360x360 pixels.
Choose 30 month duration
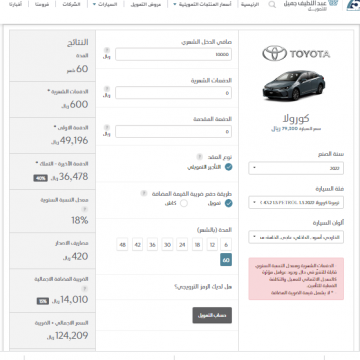point(167,245)
